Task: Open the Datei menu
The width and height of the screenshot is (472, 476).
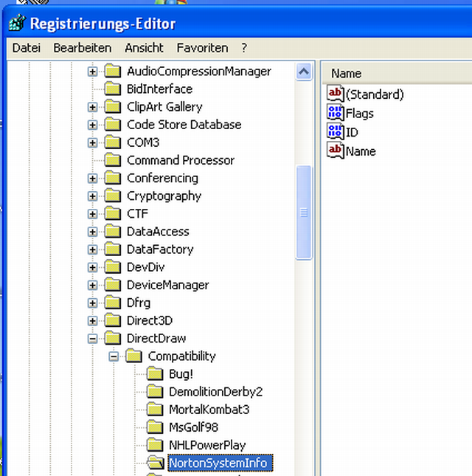Action: (x=27, y=48)
